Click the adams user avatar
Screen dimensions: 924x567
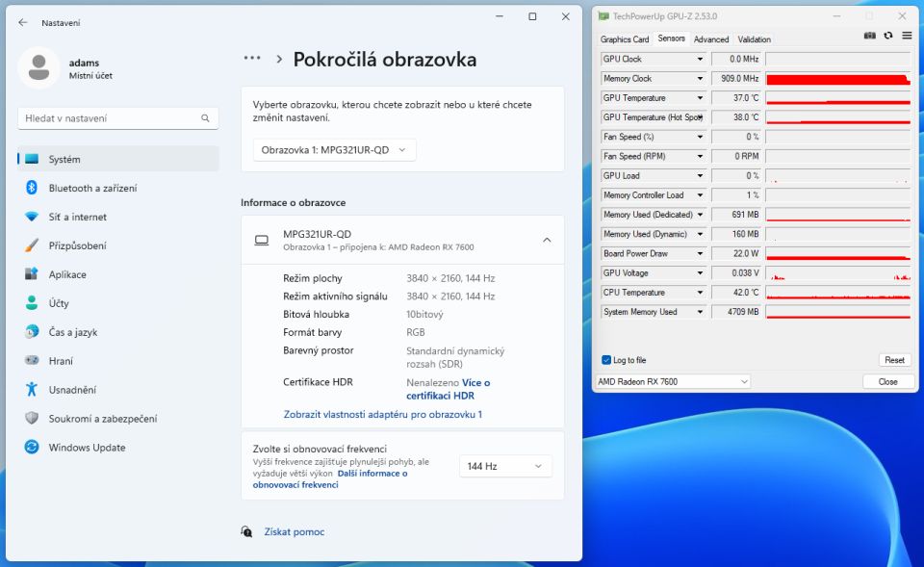(x=38, y=67)
